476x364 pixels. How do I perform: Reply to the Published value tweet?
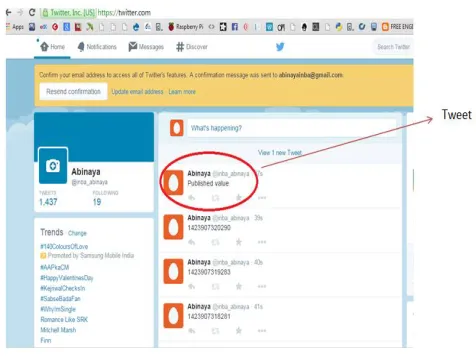(x=192, y=198)
